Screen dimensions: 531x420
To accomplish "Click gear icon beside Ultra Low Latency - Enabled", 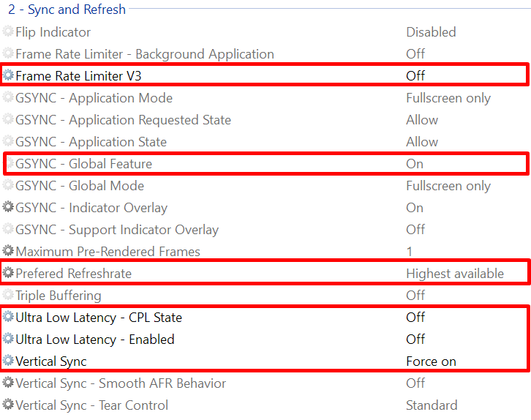I will pyautogui.click(x=8, y=339).
